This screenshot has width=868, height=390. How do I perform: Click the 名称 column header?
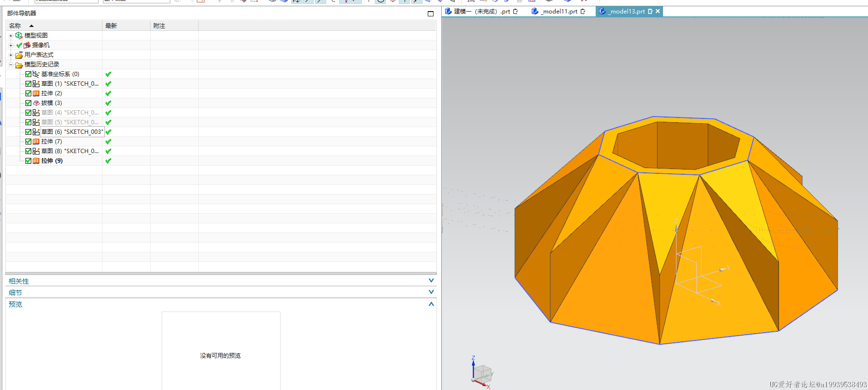tap(54, 26)
